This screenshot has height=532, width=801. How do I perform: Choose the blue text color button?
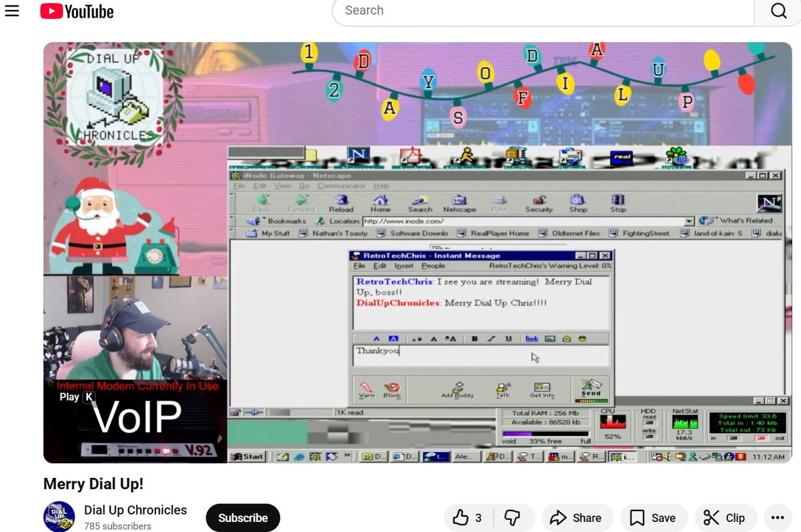pyautogui.click(x=376, y=339)
